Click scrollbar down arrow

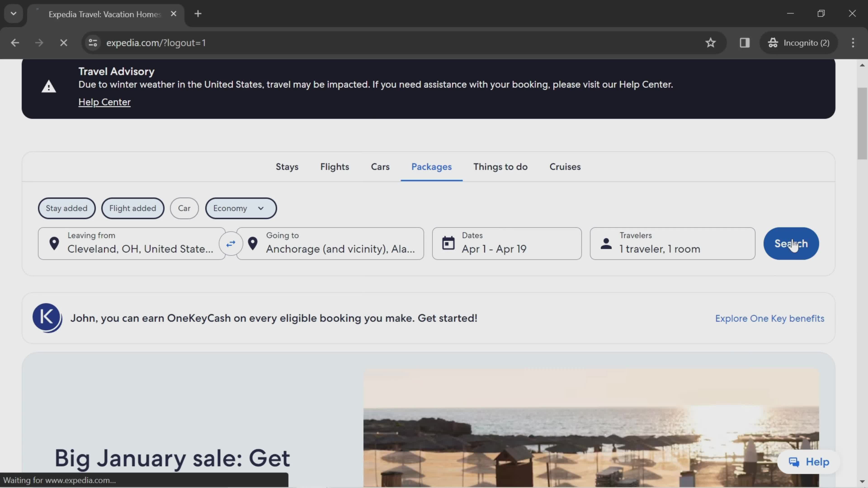click(x=862, y=482)
